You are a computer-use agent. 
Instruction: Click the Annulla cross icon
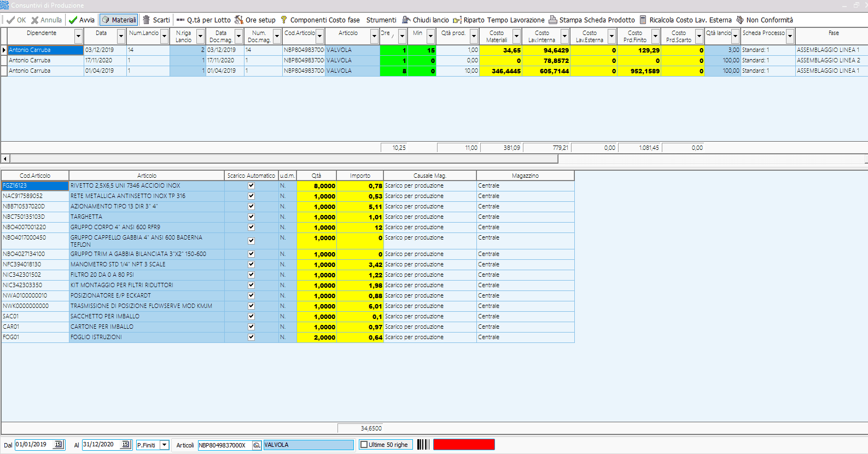click(35, 20)
